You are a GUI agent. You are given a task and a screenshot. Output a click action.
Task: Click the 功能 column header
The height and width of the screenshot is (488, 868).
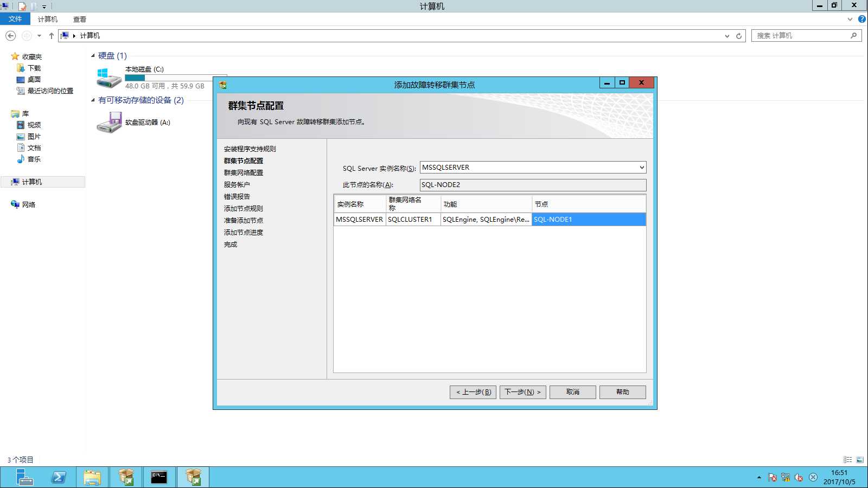[x=486, y=204]
